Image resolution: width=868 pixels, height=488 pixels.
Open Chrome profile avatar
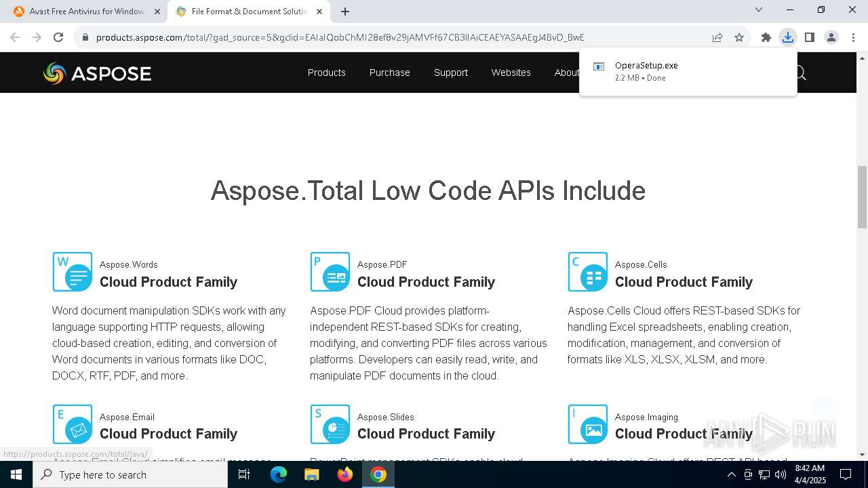[x=831, y=37]
